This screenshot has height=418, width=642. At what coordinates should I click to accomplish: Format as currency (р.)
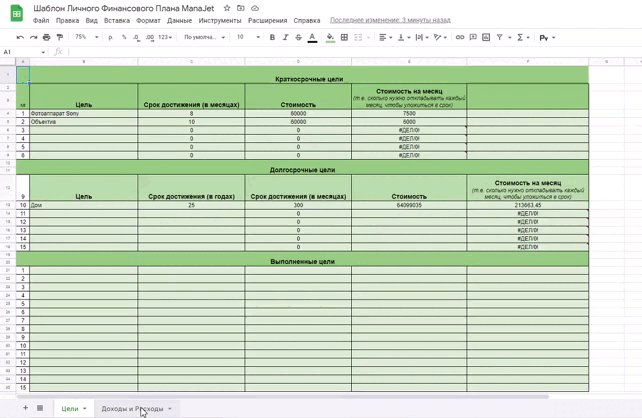pos(111,37)
